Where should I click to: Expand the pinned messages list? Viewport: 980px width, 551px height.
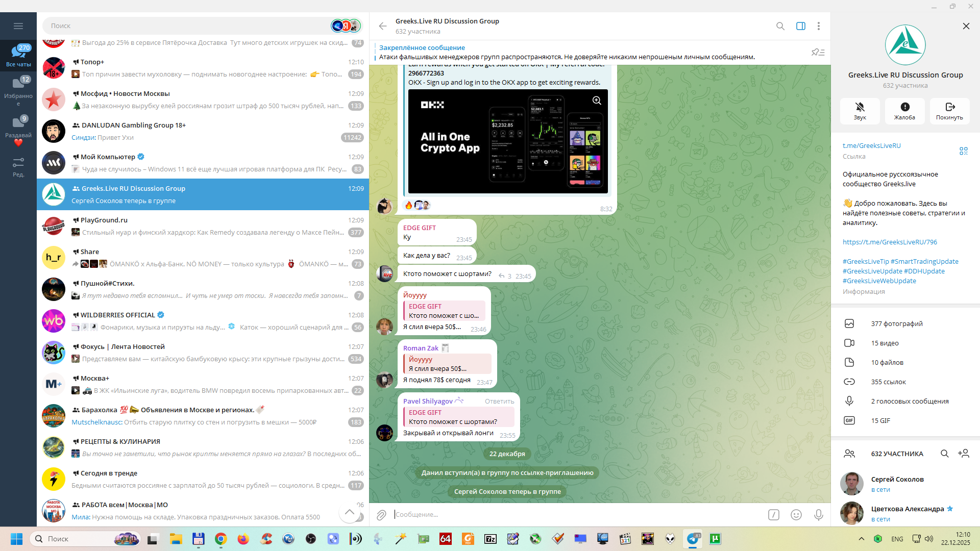[x=818, y=52]
